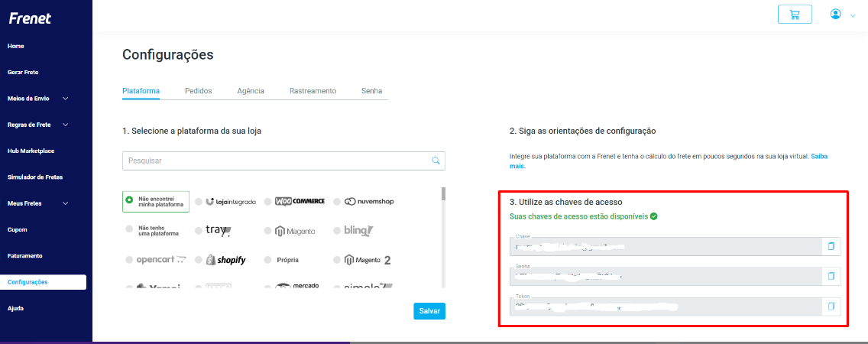Select Magento 2 platform
The height and width of the screenshot is (344, 868).
coord(336,260)
